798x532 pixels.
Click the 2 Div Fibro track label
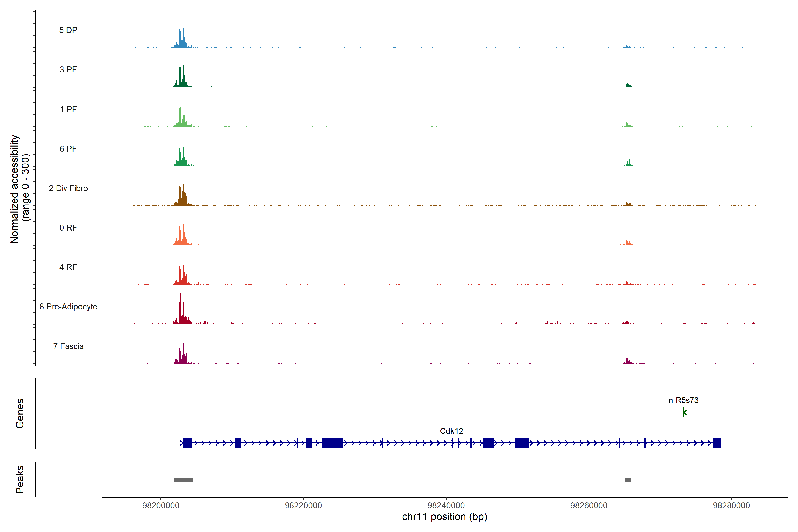(68, 188)
